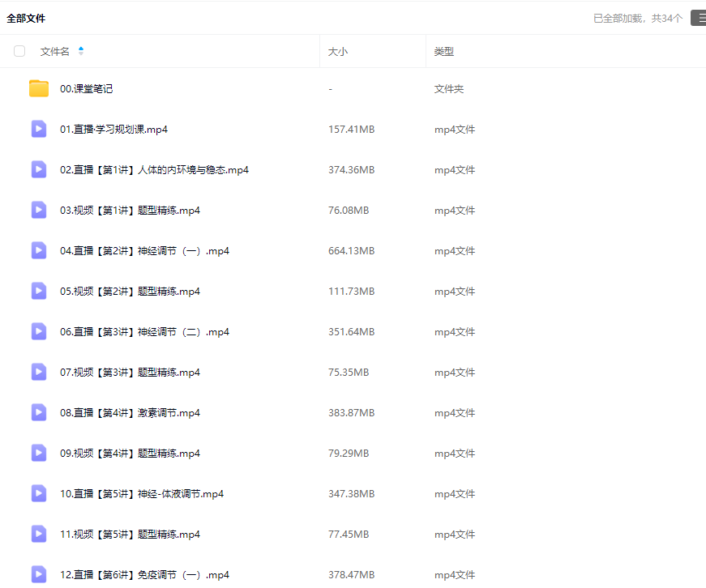Open file 11.视频【第5讲】题型精练.mp4

pos(130,535)
